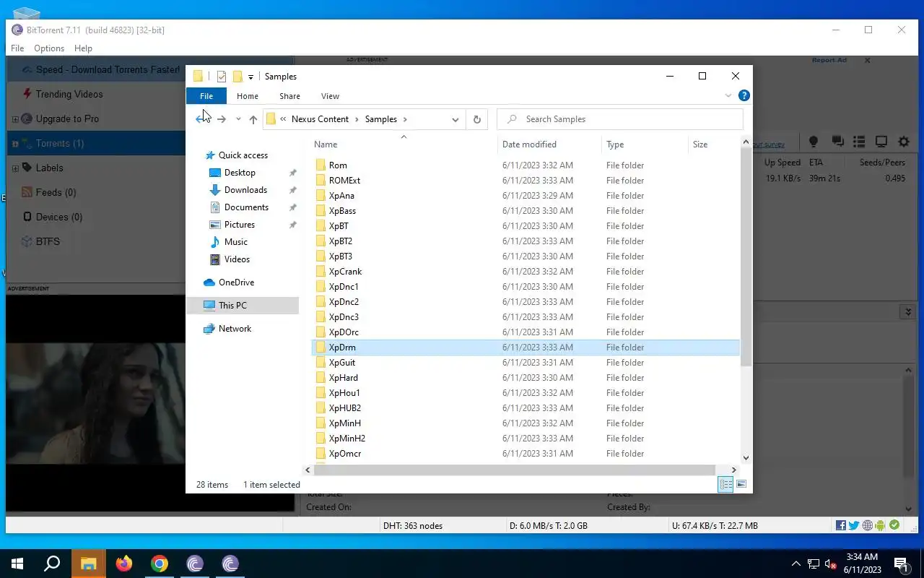Show hidden system tray icons
924x578 pixels.
click(796, 564)
